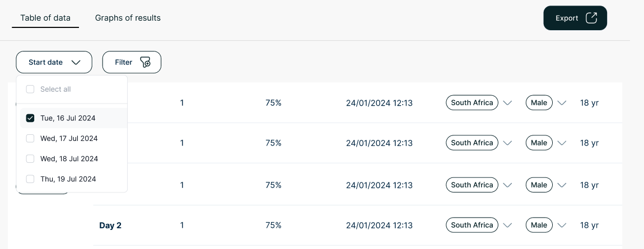Expand Day 2 row South Africa chevron

507,225
